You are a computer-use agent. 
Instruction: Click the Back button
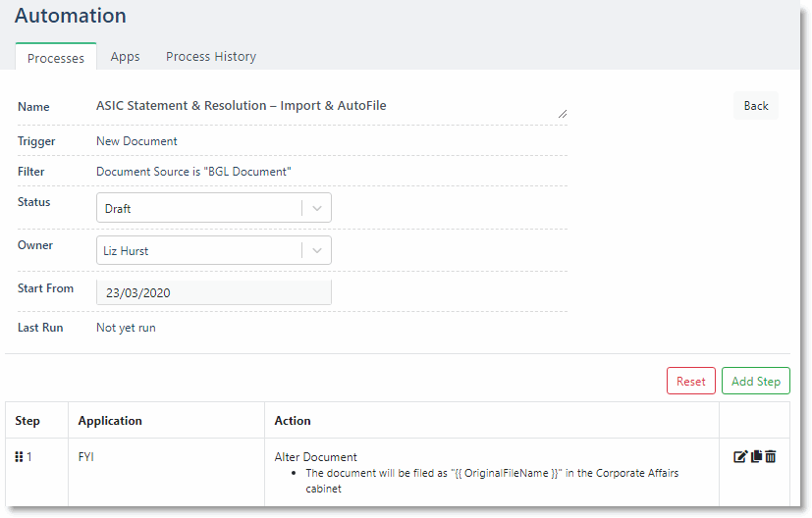click(x=756, y=106)
